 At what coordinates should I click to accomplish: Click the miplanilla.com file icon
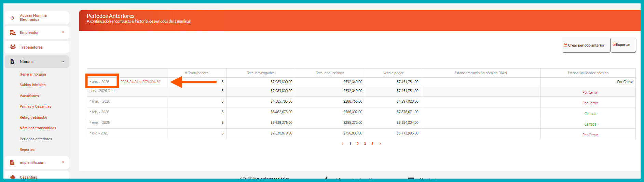(12, 162)
